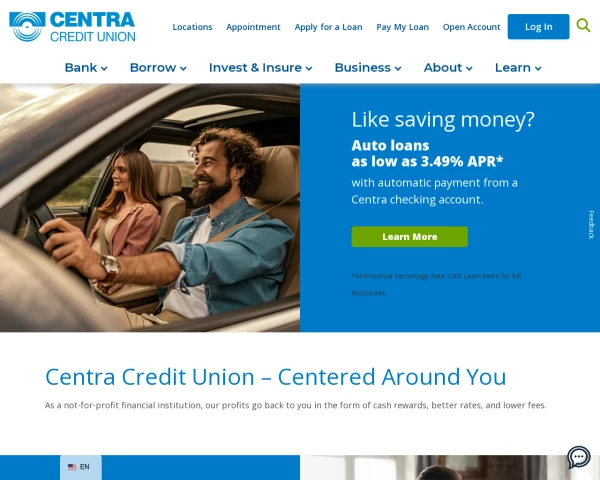The height and width of the screenshot is (480, 600).
Task: Open the chat bubble icon
Action: point(579,457)
